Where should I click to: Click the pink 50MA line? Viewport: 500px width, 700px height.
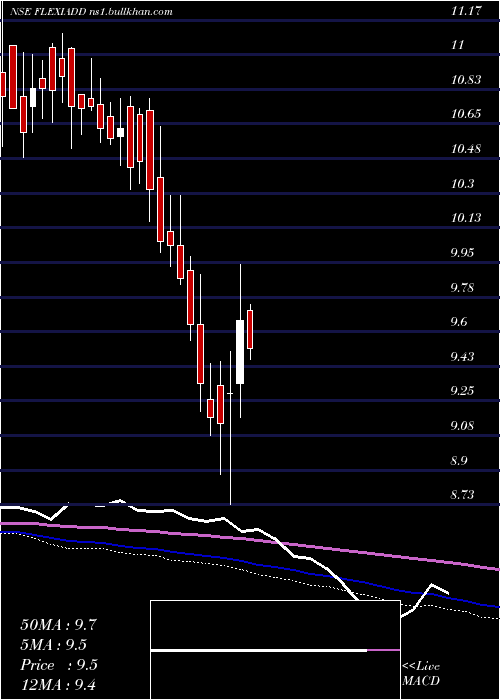point(250,540)
